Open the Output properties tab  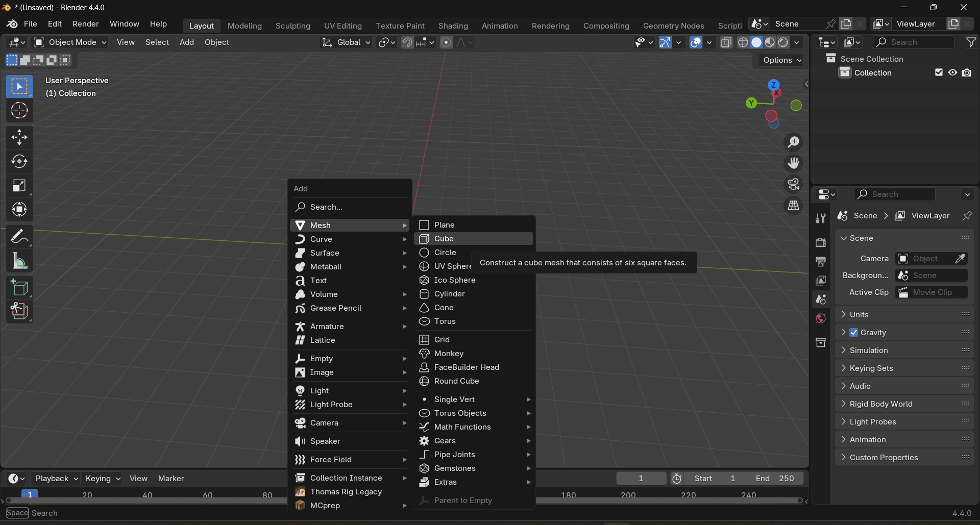tap(821, 262)
